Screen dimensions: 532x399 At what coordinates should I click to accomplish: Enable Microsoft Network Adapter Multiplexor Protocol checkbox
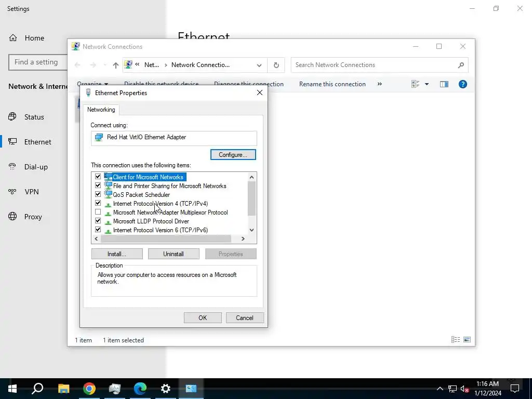(98, 212)
